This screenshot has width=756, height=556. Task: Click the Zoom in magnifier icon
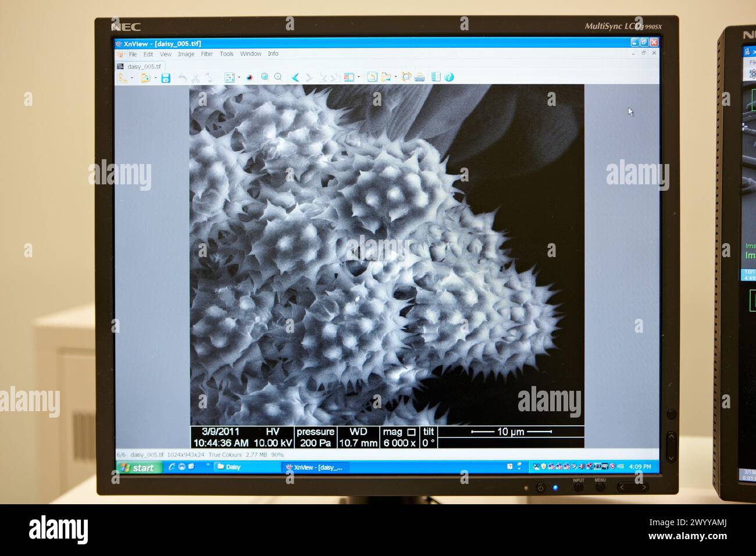point(265,77)
